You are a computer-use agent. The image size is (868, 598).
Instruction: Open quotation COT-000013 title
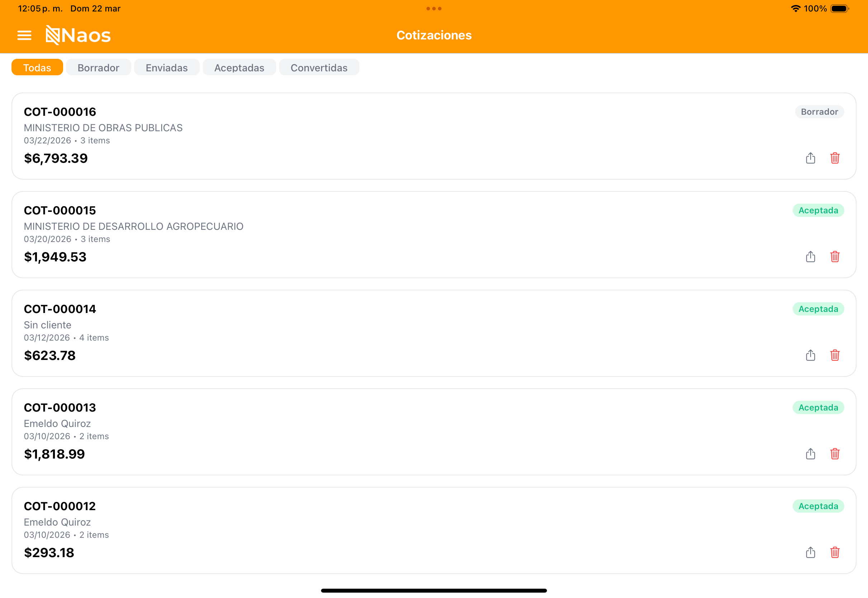tap(60, 407)
